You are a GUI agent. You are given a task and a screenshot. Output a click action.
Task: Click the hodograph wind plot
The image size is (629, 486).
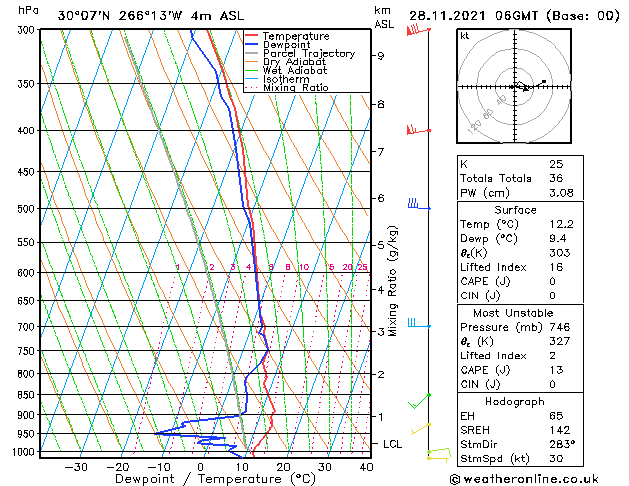(x=514, y=86)
